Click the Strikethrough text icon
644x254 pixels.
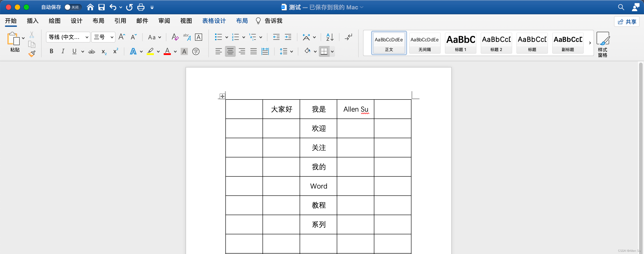(92, 51)
